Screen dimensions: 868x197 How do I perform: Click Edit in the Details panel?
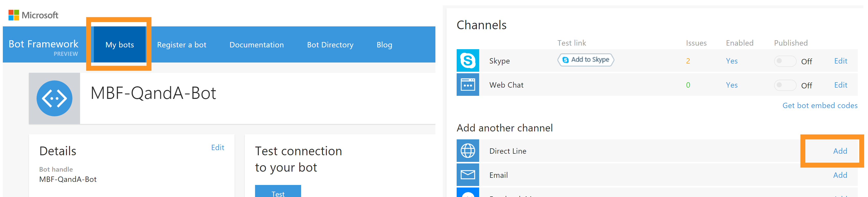click(x=218, y=147)
